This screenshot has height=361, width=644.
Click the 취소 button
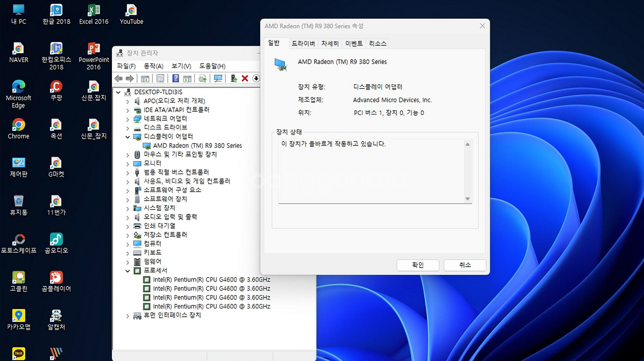tap(465, 265)
